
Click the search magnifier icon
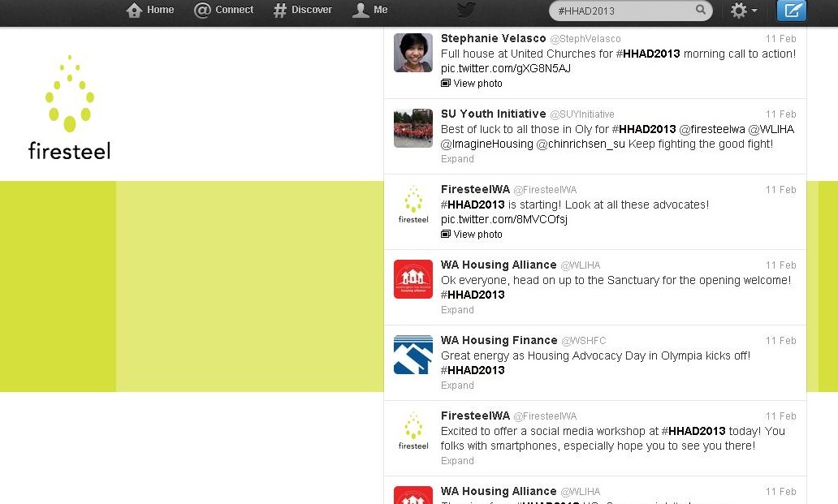[x=701, y=11]
